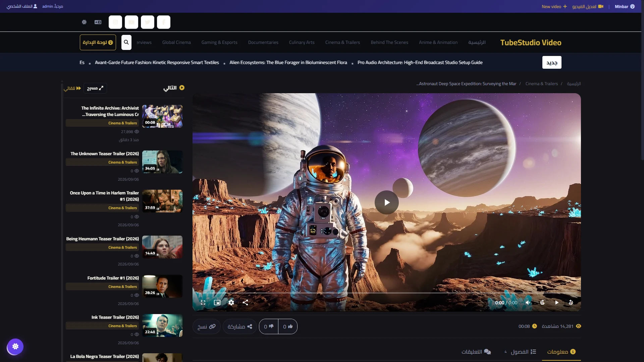Viewport: 644px width, 362px height.
Task: Open the Twitter social icon button
Action: pos(148,22)
